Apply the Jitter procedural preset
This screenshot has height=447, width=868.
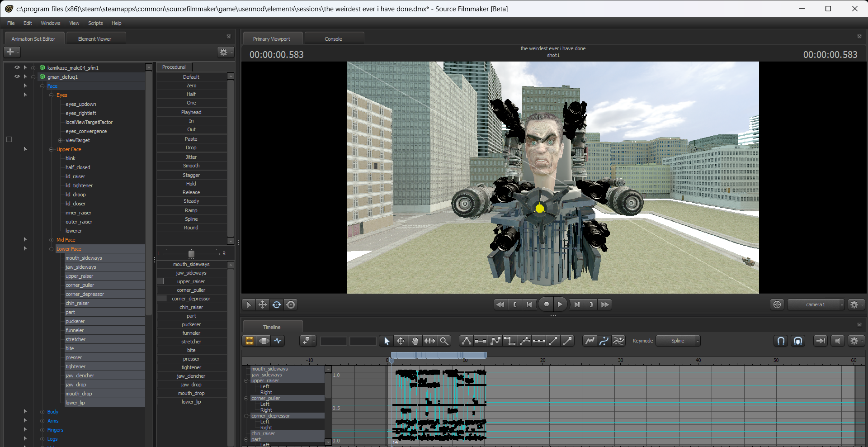click(x=191, y=157)
